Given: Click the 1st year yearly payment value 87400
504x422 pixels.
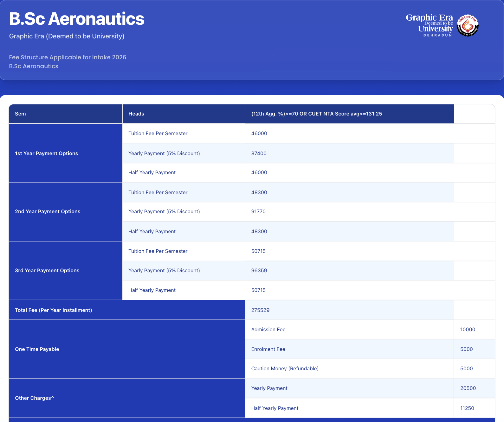Looking at the screenshot, I should tap(259, 154).
